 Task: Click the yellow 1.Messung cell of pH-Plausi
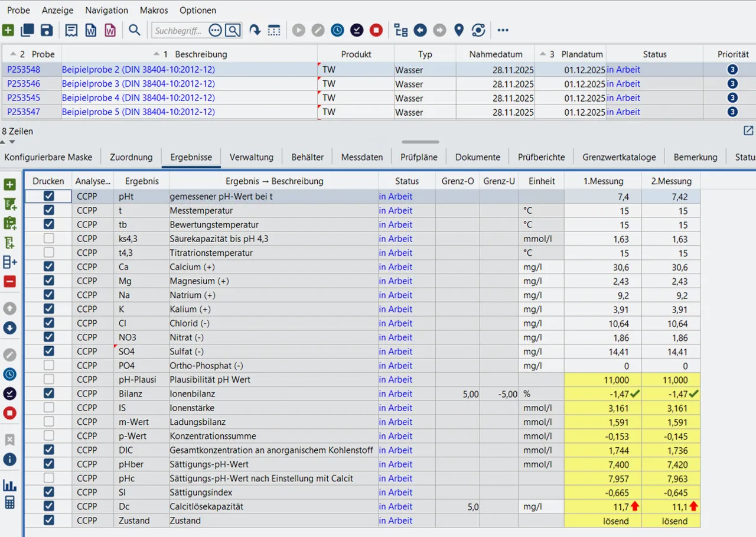pos(603,380)
